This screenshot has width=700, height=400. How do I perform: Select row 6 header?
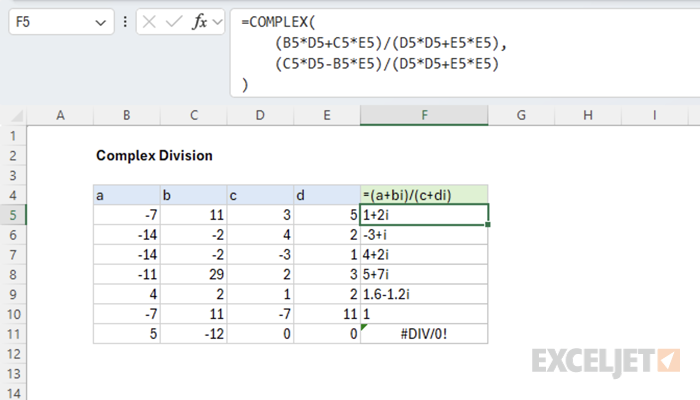tap(13, 235)
